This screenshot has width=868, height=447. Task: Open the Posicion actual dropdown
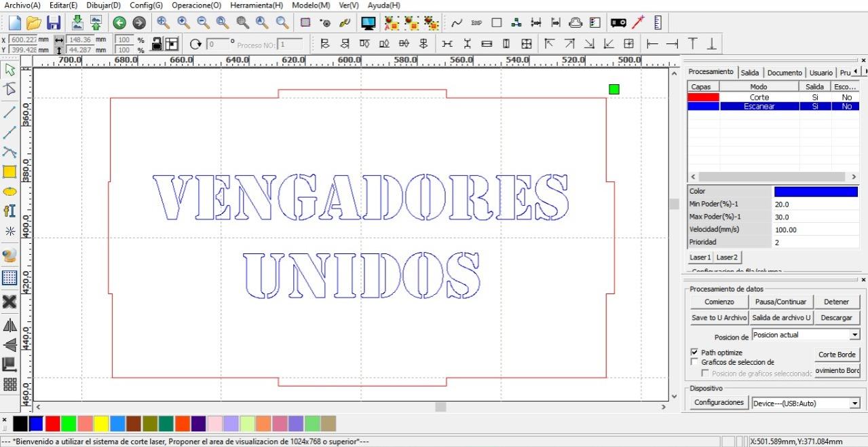pyautogui.click(x=854, y=335)
